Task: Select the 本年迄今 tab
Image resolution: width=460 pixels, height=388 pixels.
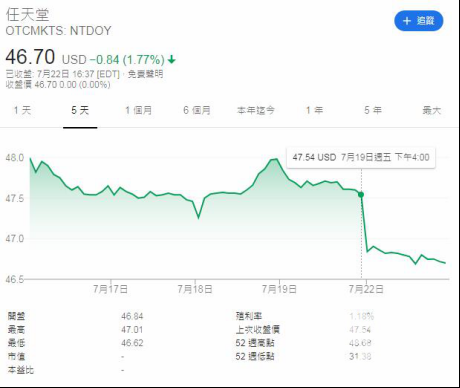Action: 256,110
